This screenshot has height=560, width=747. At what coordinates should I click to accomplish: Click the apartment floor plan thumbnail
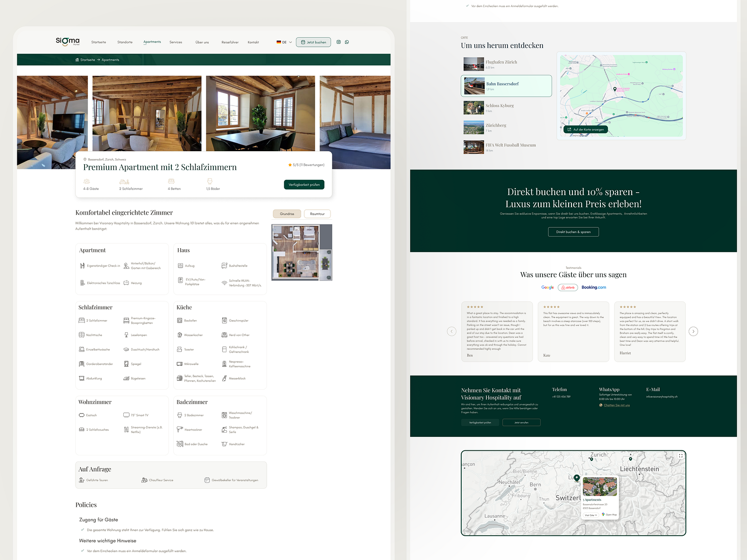click(x=302, y=252)
